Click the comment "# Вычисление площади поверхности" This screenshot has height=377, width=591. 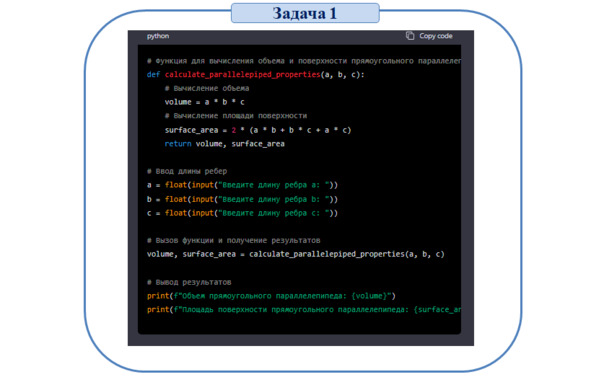236,116
